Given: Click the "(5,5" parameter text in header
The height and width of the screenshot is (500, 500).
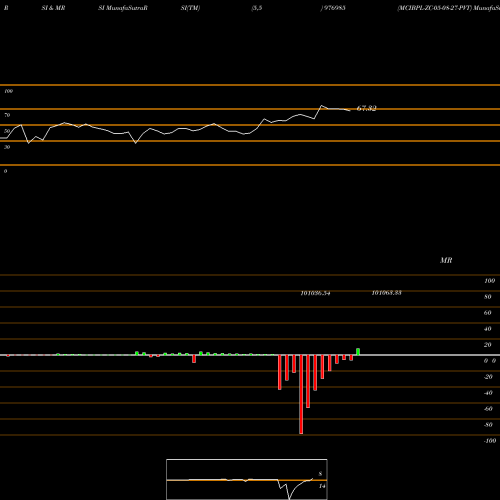Looking at the screenshot, I should point(257,8).
